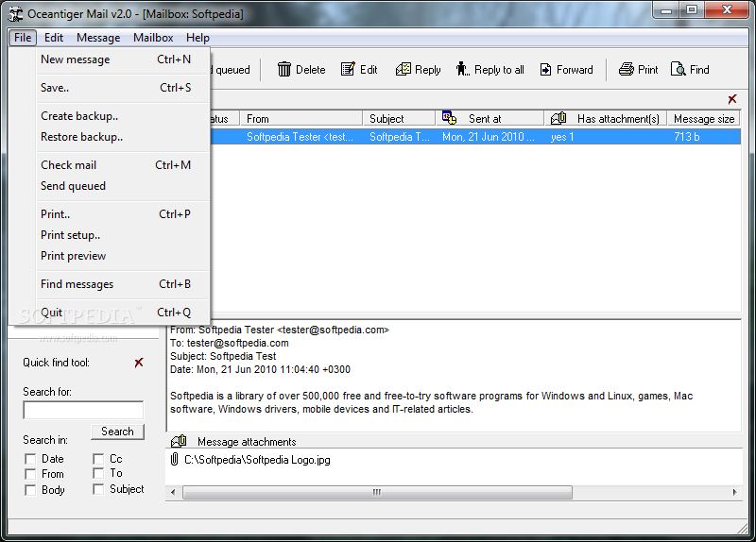Click the partly hidden queued toolbar button
756x542 pixels.
point(231,70)
